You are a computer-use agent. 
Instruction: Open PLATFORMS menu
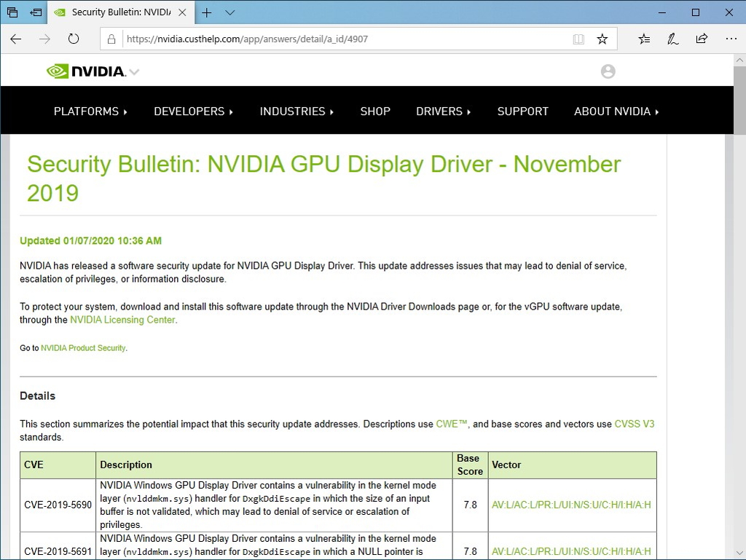(90, 111)
